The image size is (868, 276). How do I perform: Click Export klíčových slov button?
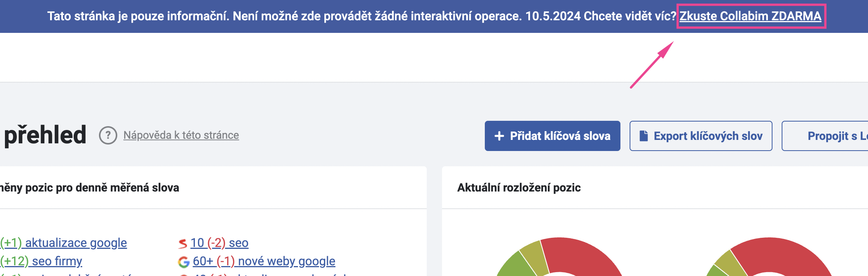[x=701, y=136]
